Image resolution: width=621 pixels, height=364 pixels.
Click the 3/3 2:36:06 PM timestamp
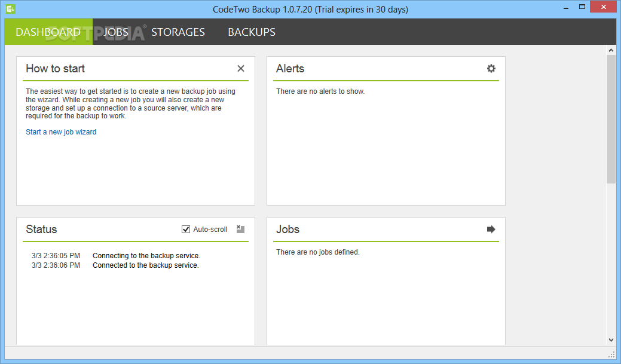point(56,265)
